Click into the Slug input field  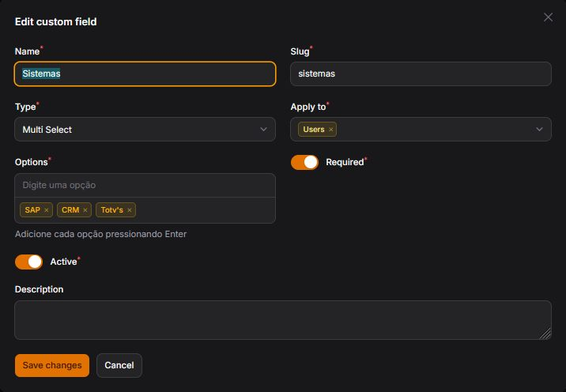tap(421, 73)
